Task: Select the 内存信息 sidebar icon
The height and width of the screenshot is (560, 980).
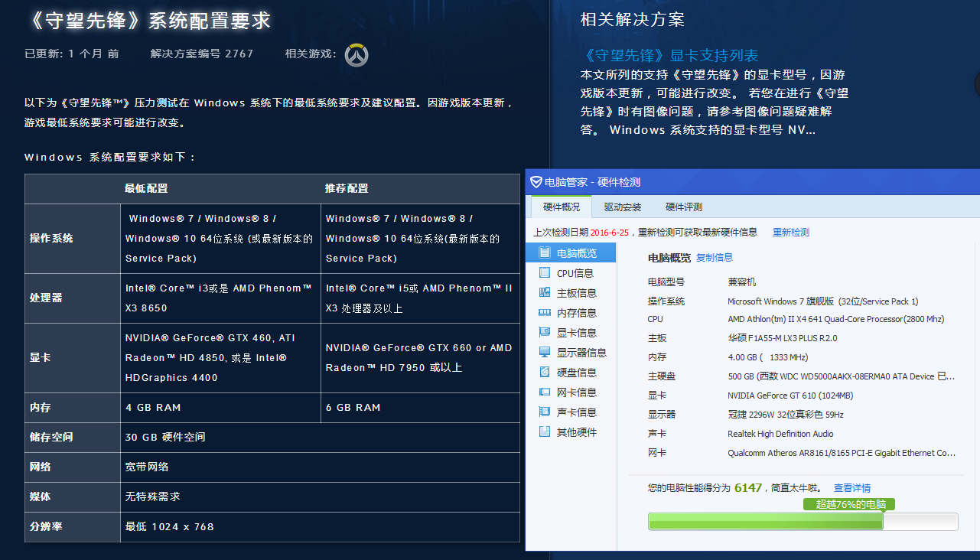Action: (545, 312)
